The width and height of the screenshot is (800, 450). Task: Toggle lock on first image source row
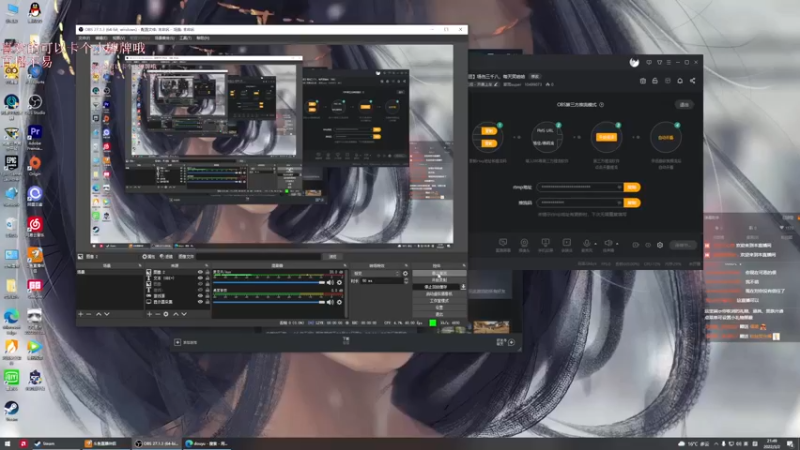pos(207,272)
